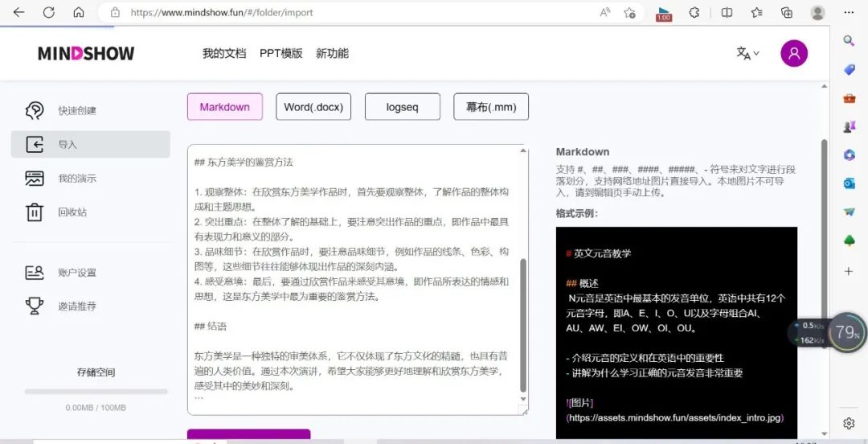Click the MINDSHOW logo
The image size is (868, 444).
tap(86, 53)
